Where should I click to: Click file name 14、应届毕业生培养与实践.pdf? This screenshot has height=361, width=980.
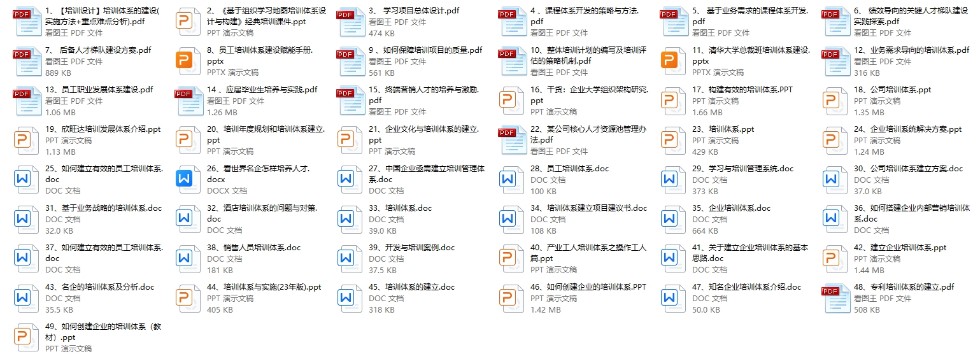click(x=262, y=90)
